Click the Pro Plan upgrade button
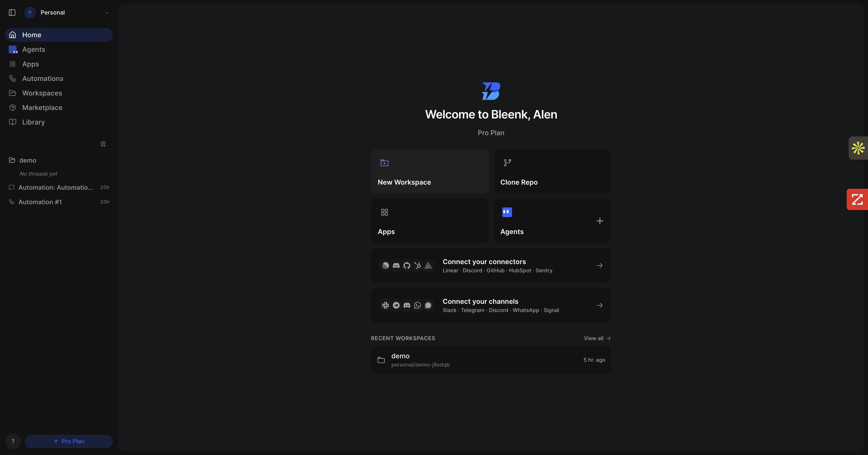The width and height of the screenshot is (868, 455). pos(69,441)
